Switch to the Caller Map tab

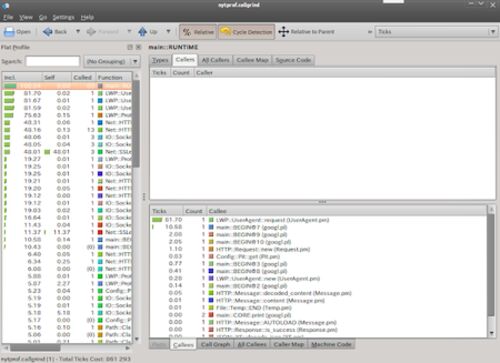pyautogui.click(x=289, y=344)
